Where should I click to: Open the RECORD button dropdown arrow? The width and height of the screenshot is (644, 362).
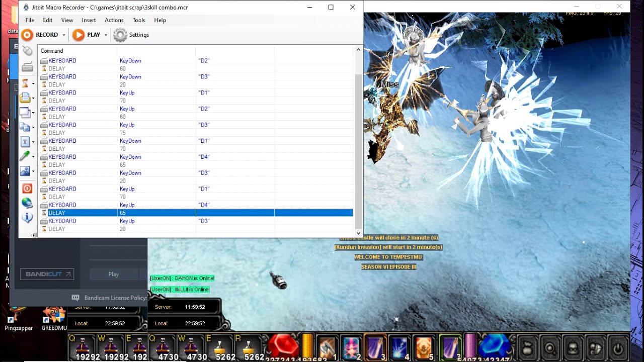(x=64, y=35)
